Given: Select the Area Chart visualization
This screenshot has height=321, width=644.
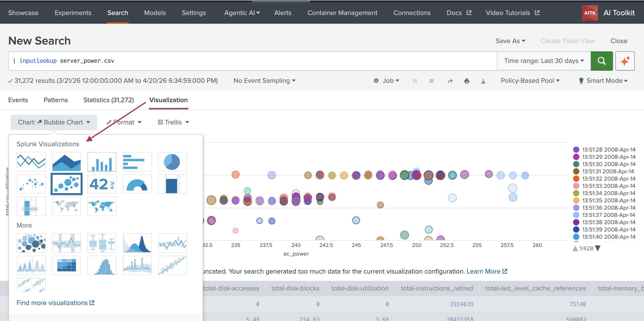Looking at the screenshot, I should (x=67, y=162).
